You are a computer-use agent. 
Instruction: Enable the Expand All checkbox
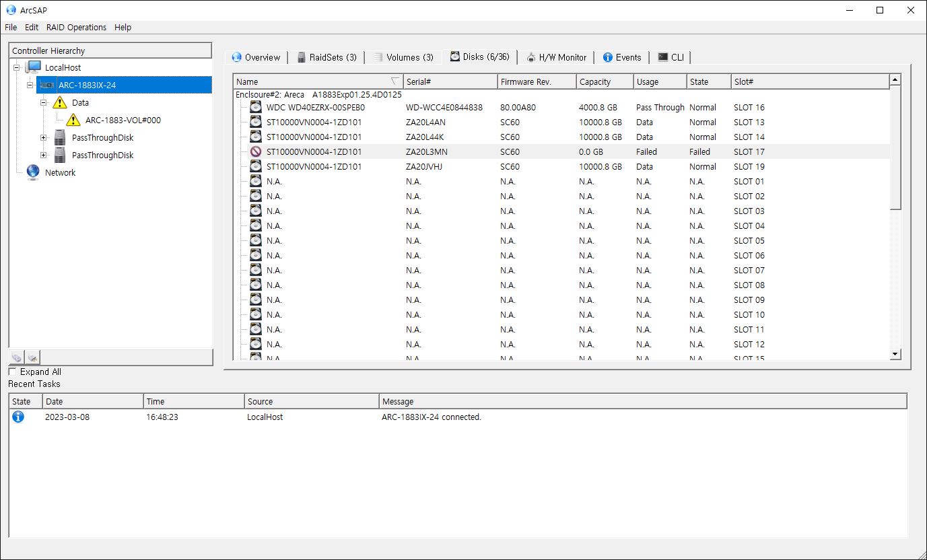[x=13, y=372]
